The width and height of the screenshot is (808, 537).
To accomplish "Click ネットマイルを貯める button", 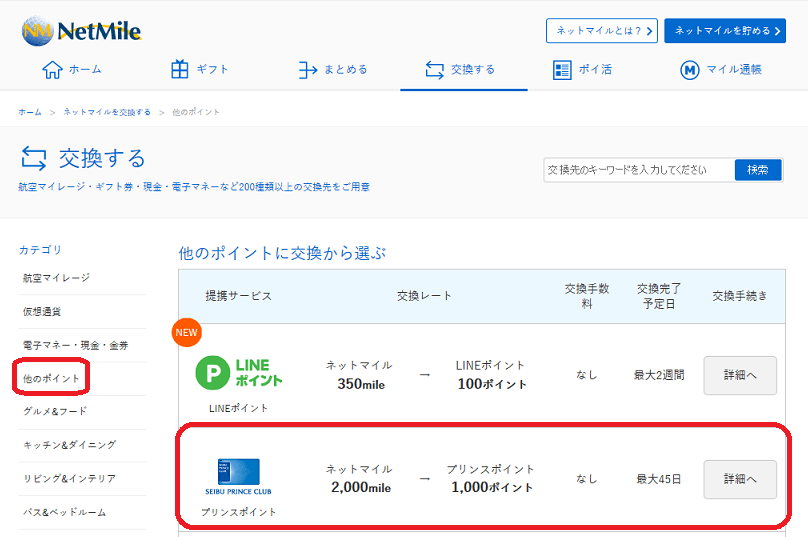I will 725,31.
